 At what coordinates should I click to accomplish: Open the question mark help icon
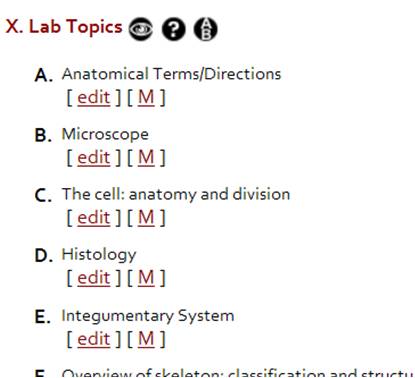click(x=173, y=29)
